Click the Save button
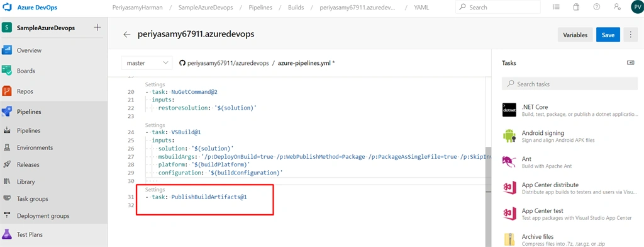This screenshot has height=247, width=644. (608, 35)
